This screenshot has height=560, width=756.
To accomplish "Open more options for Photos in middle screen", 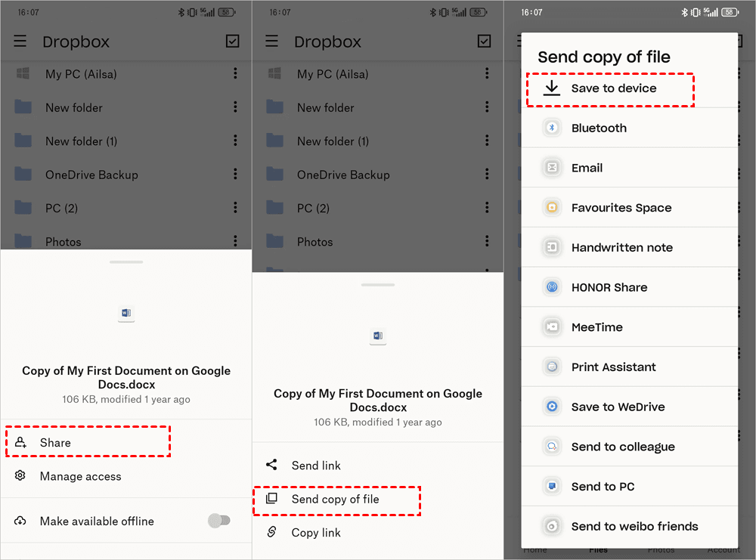I will [487, 240].
